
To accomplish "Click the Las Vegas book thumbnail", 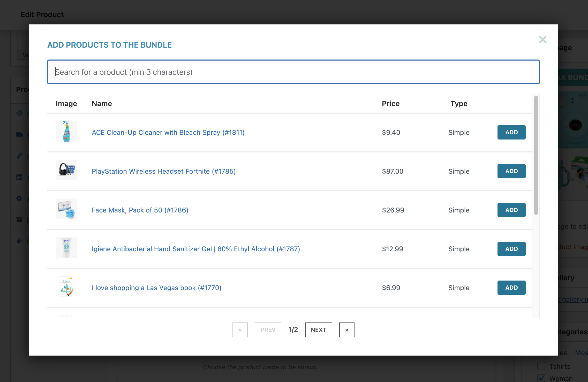I will [x=66, y=286].
